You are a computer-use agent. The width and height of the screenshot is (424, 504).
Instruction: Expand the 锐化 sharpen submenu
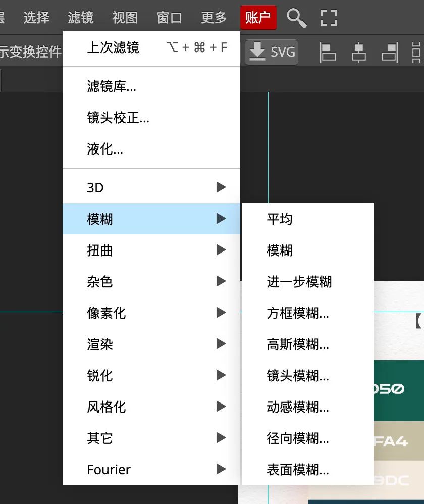click(151, 376)
